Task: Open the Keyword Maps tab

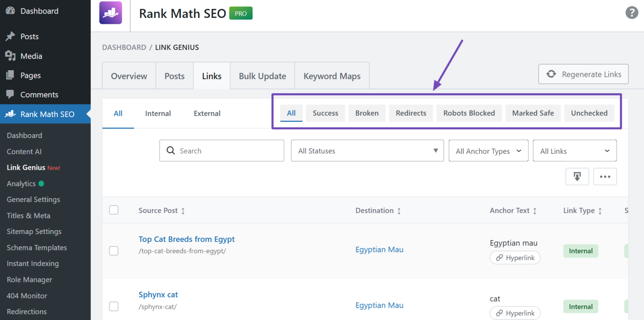Action: [x=332, y=76]
